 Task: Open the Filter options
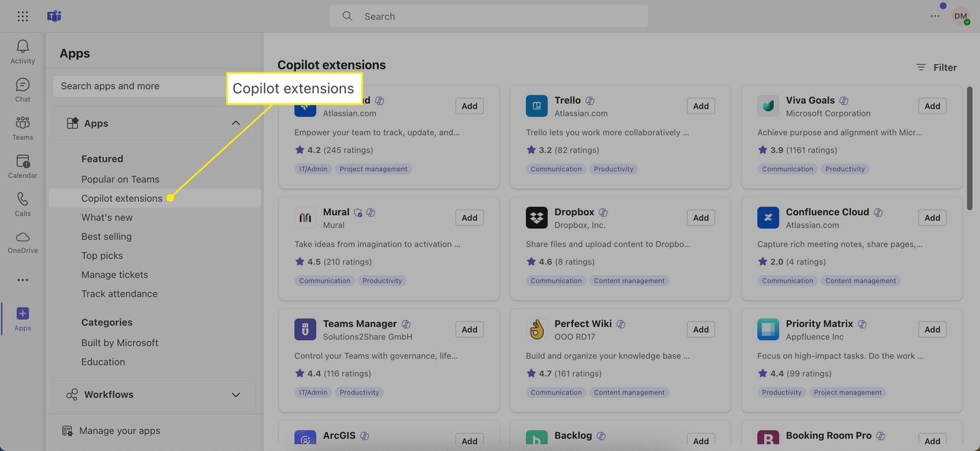936,67
